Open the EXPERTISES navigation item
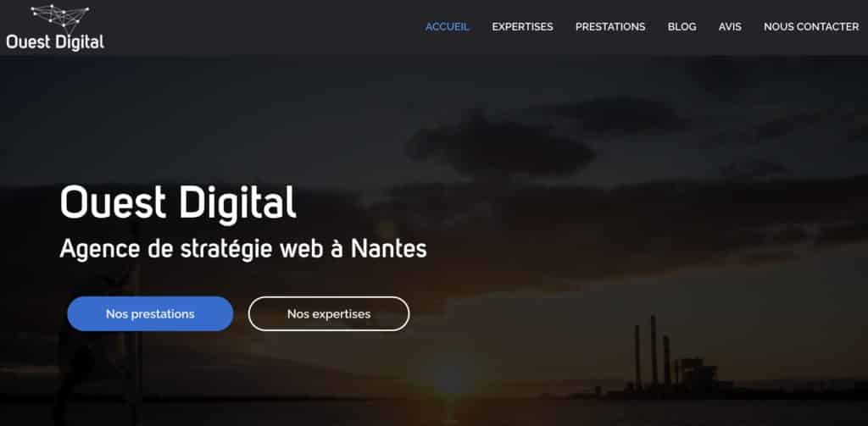The height and width of the screenshot is (426, 868). coord(522,26)
